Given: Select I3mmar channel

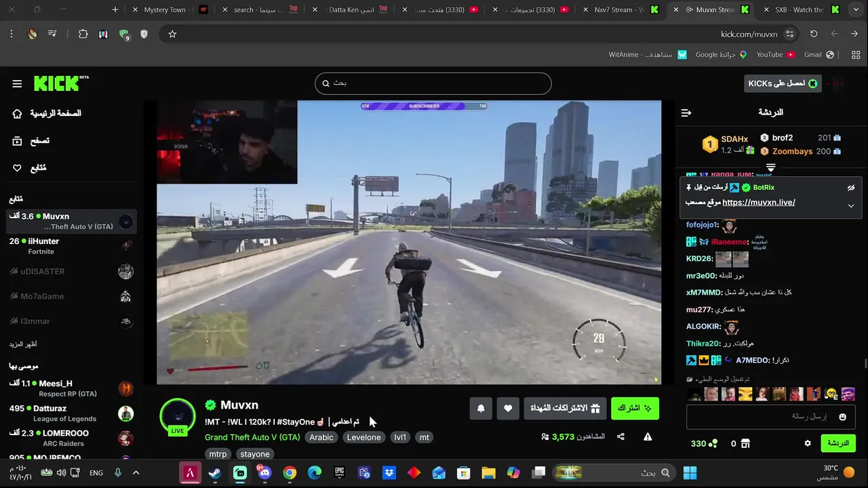Looking at the screenshot, I should 71,321.
